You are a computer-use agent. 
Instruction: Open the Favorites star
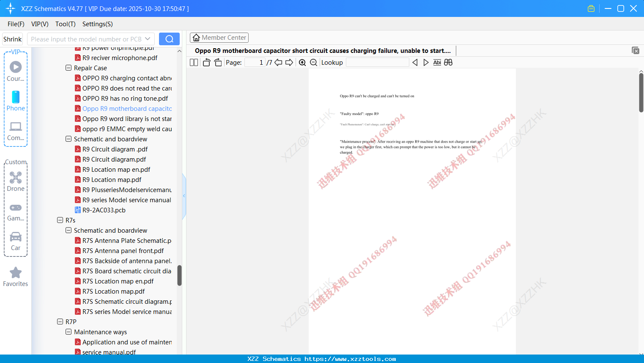[x=16, y=277]
